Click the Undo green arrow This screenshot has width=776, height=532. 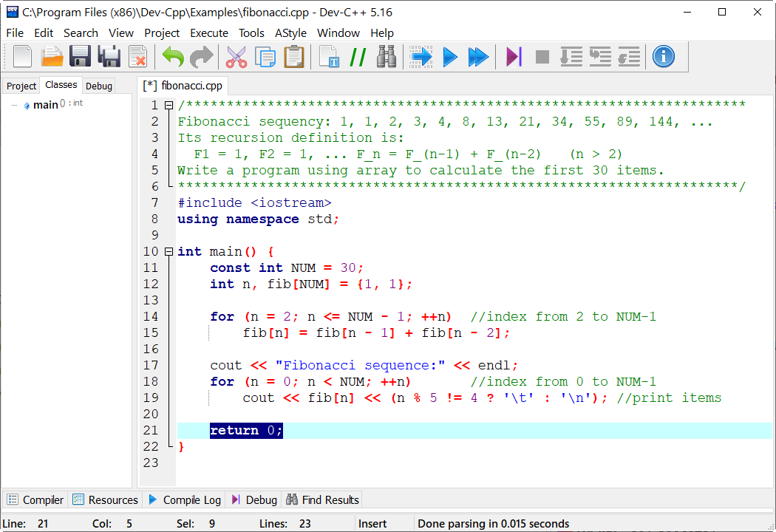coord(173,56)
